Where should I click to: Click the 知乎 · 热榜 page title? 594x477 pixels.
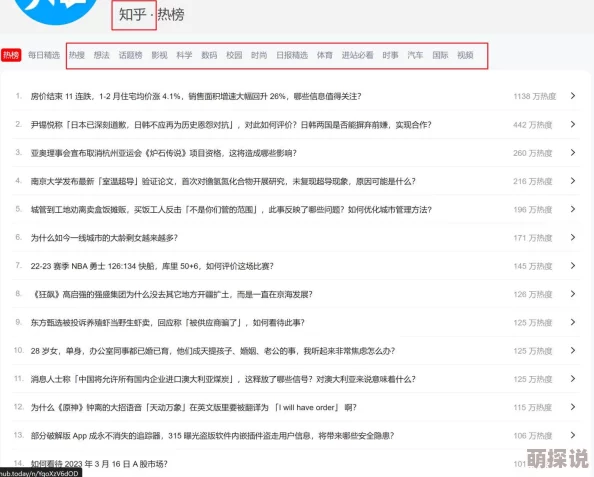[152, 14]
